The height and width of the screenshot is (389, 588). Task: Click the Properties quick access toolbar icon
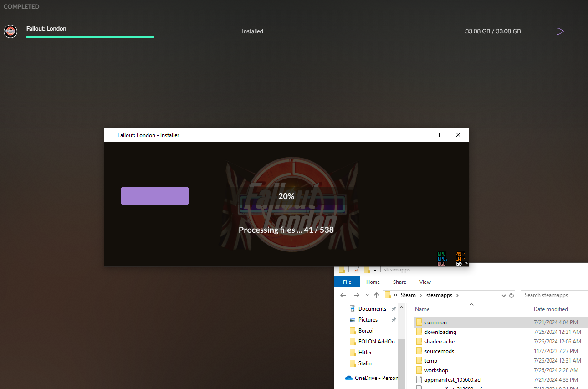(357, 270)
